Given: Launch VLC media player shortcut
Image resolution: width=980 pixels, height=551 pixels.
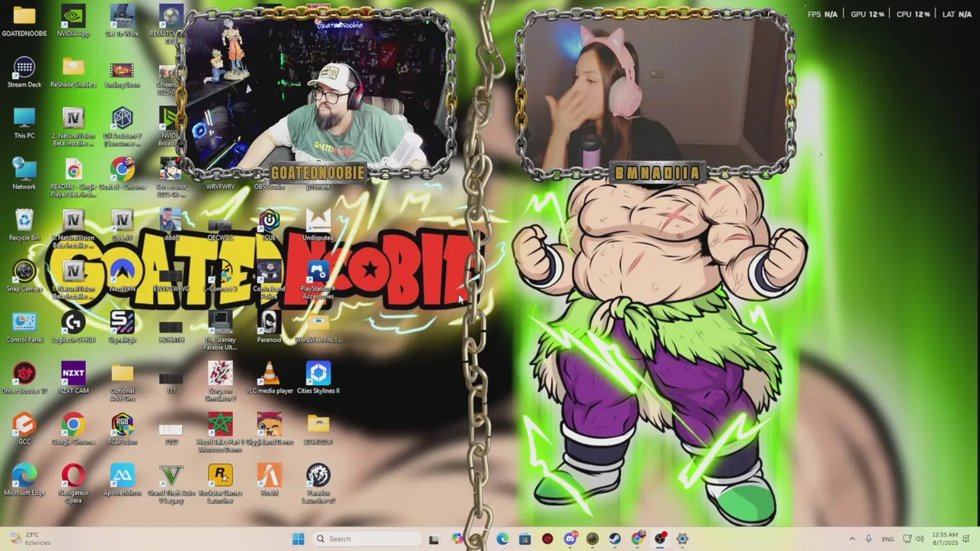Looking at the screenshot, I should 269,378.
